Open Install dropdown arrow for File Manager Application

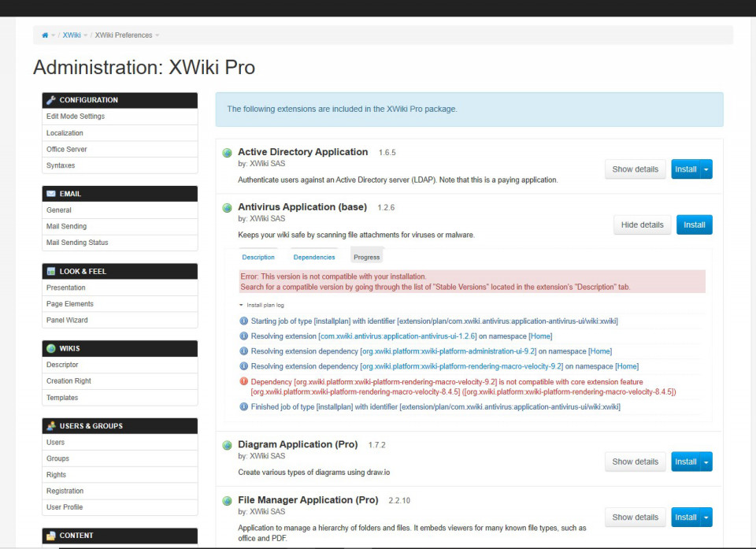tap(706, 517)
